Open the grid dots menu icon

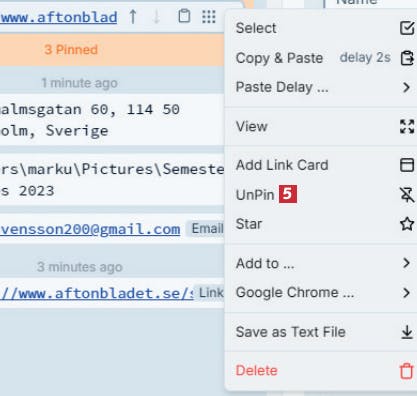(209, 17)
